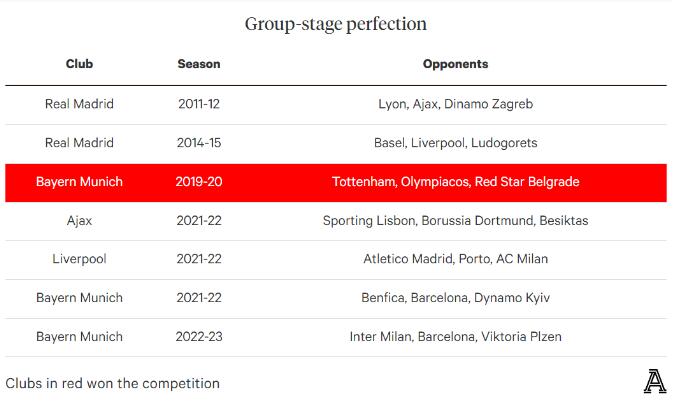Select the Opponents column header
The height and width of the screenshot is (402, 680).
[x=455, y=64]
